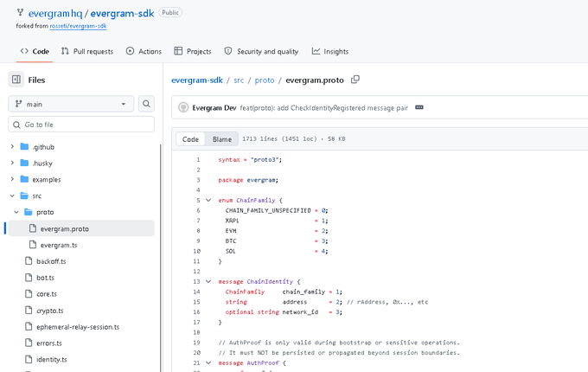This screenshot has width=588, height=372.
Task: Select the proto folder in tree
Action: pyautogui.click(x=45, y=212)
